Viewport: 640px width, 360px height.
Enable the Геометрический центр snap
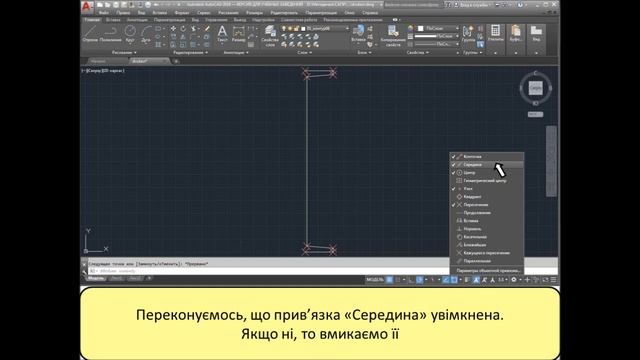click(487, 180)
